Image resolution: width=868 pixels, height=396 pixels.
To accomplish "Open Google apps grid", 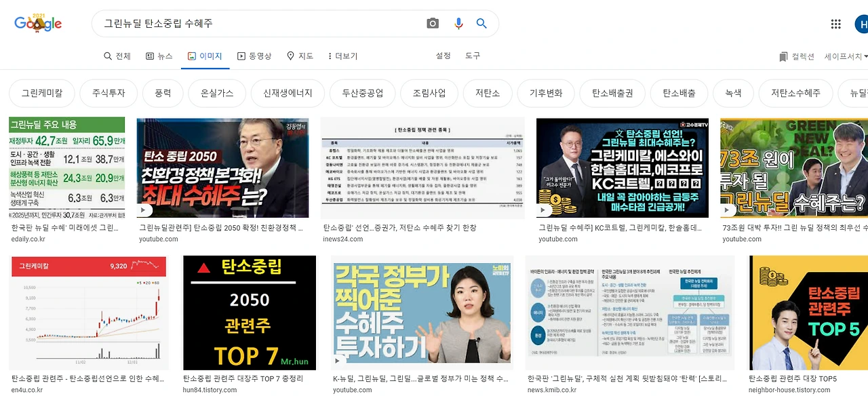I will 835,24.
